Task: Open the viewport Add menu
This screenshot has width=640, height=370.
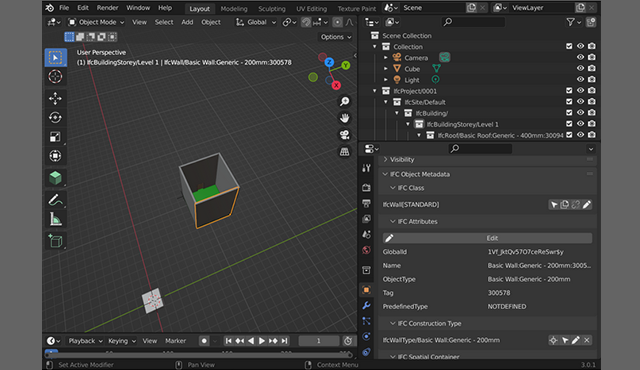Action: pyautogui.click(x=187, y=22)
